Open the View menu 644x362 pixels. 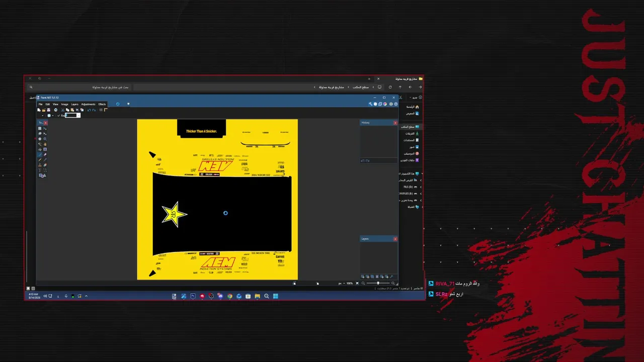click(55, 104)
